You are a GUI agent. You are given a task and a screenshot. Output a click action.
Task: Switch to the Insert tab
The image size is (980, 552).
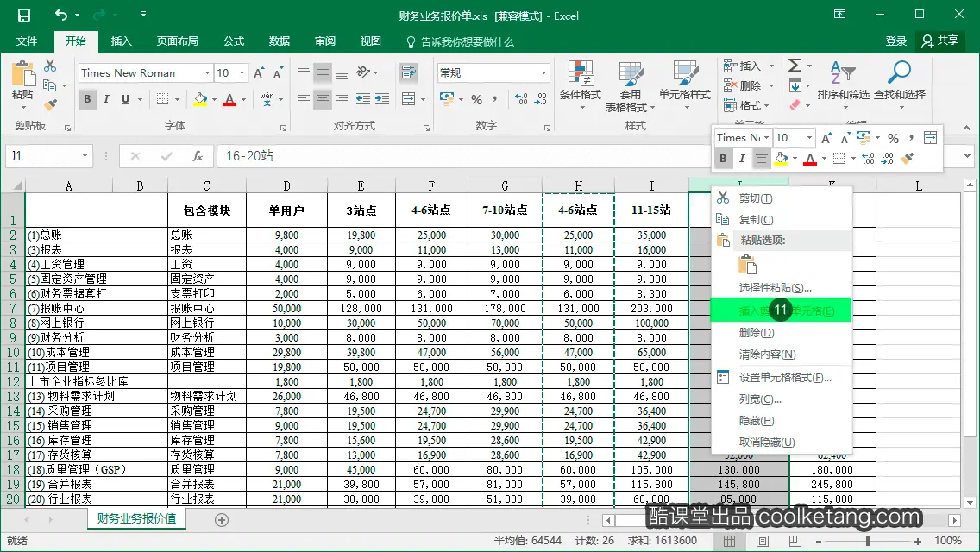click(x=122, y=41)
